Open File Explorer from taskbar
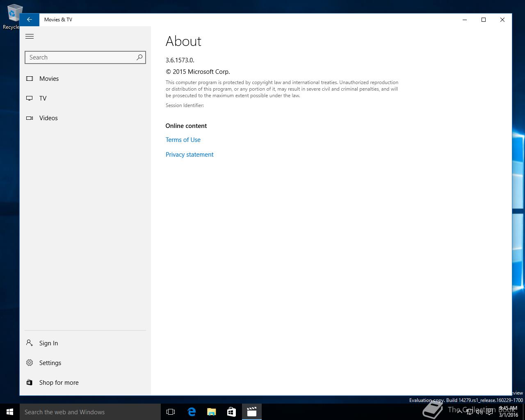 [211, 412]
